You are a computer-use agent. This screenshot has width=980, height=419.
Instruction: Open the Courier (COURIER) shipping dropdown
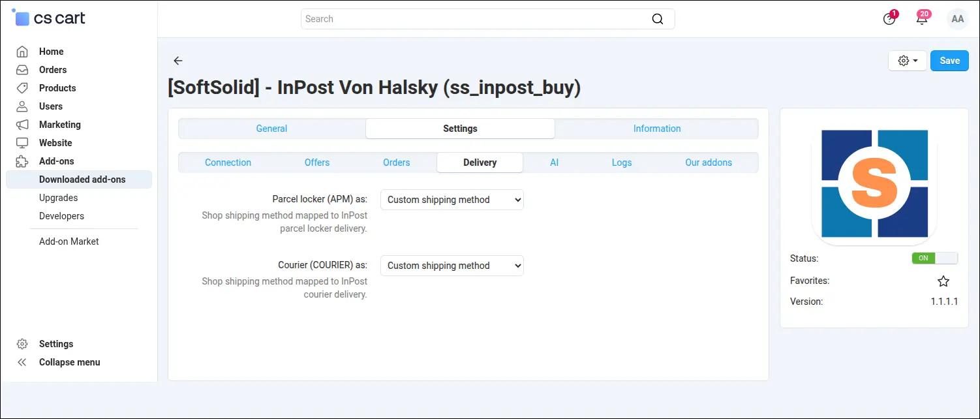click(452, 266)
